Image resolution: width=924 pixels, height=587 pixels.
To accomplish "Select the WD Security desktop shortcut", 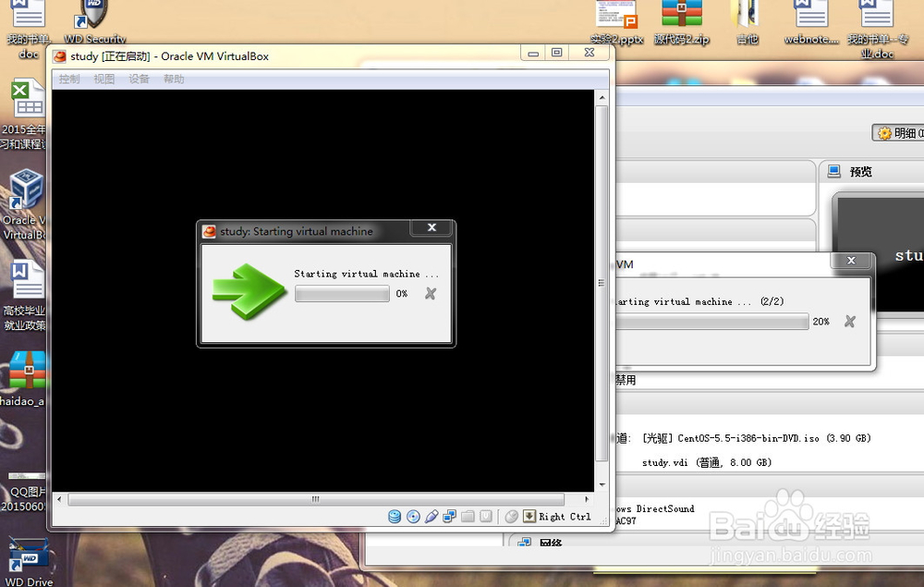I will point(94,22).
